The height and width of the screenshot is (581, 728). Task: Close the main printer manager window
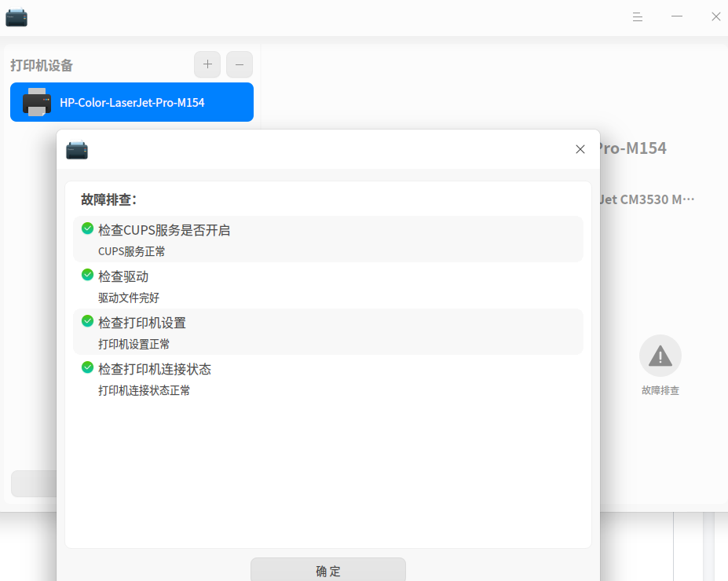716,16
